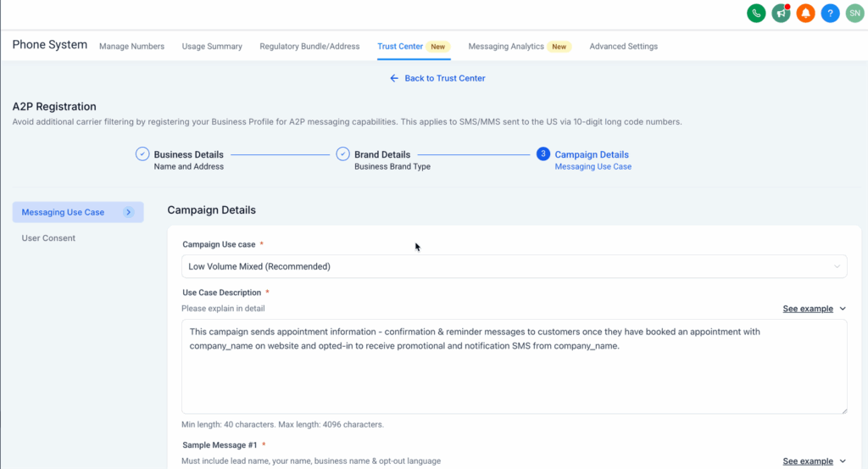Image resolution: width=868 pixels, height=469 pixels.
Task: Click the Brand Details step label
Action: (x=382, y=154)
